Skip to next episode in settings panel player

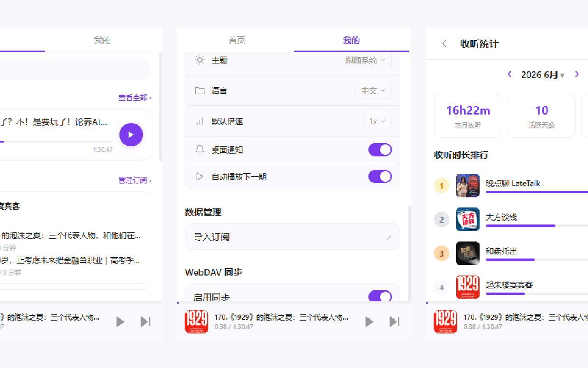click(395, 322)
